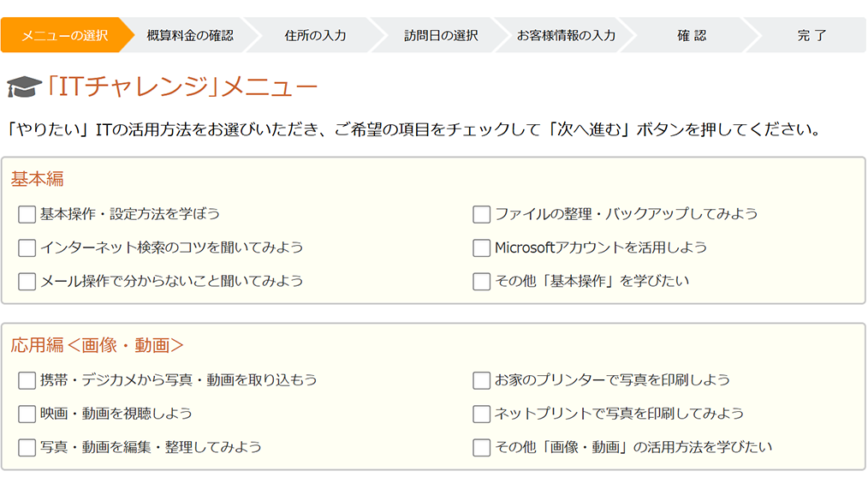Click the graduation cap icon beside ITチャレンジ
The image size is (868, 483).
[24, 87]
